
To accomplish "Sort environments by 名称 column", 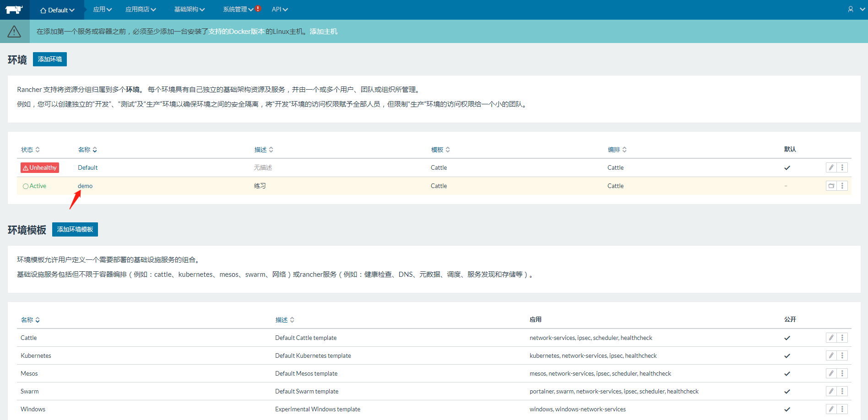I will (x=88, y=150).
